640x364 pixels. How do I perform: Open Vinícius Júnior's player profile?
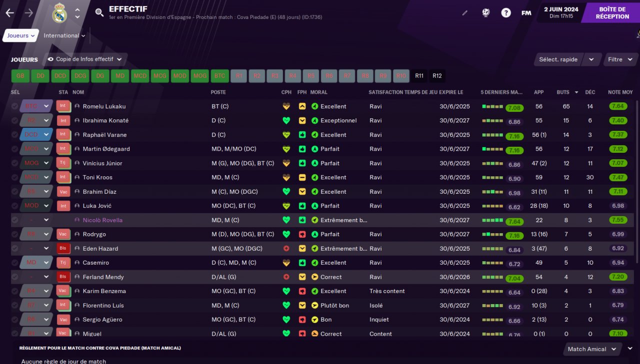(102, 163)
